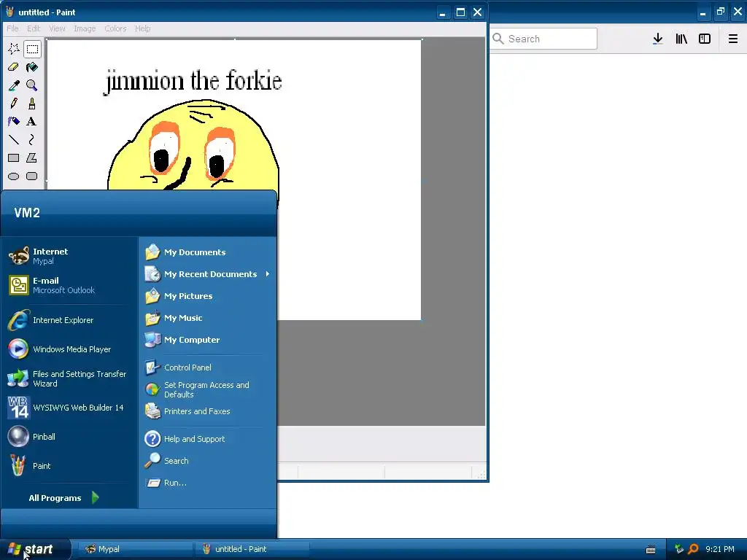Expand My Recent Documents submenu
The width and height of the screenshot is (747, 560).
tap(208, 274)
